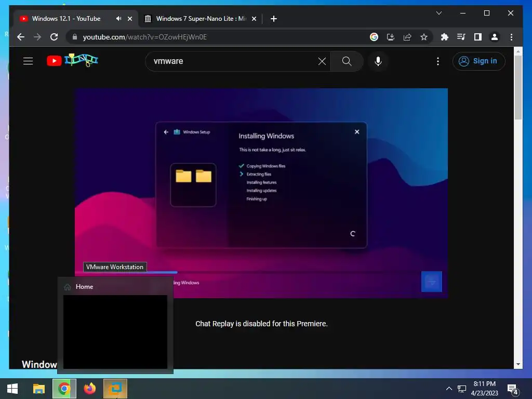
Task: Open Chrome profile avatar
Action: [495, 37]
